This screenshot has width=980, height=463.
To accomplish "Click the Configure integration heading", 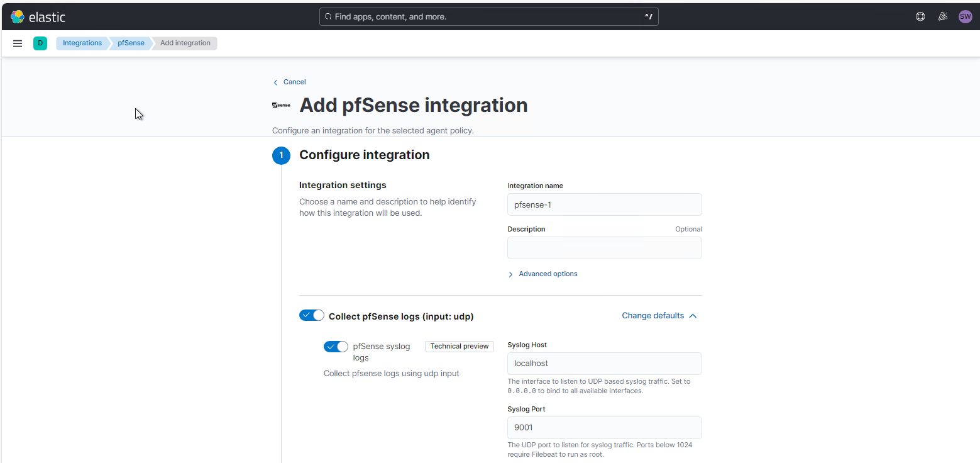I will pos(365,155).
